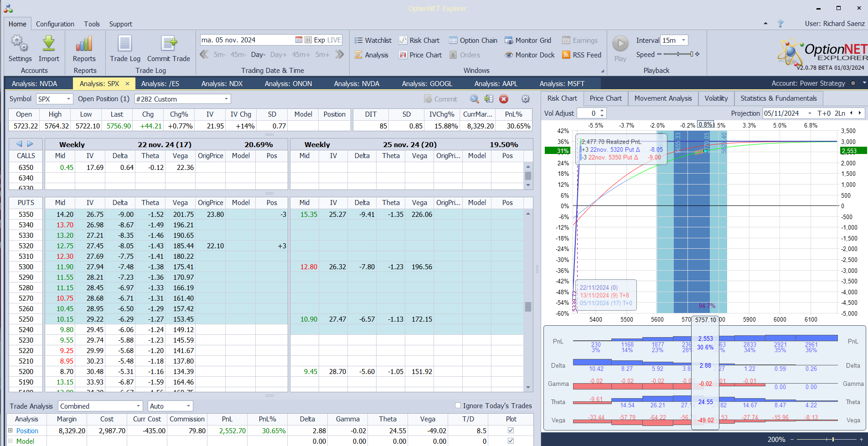Open the Account dropdown arrow

864,83
